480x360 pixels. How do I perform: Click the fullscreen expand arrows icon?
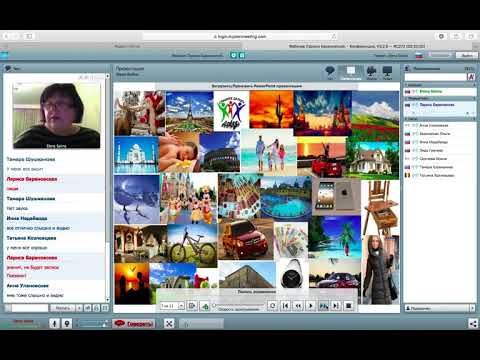click(x=169, y=323)
